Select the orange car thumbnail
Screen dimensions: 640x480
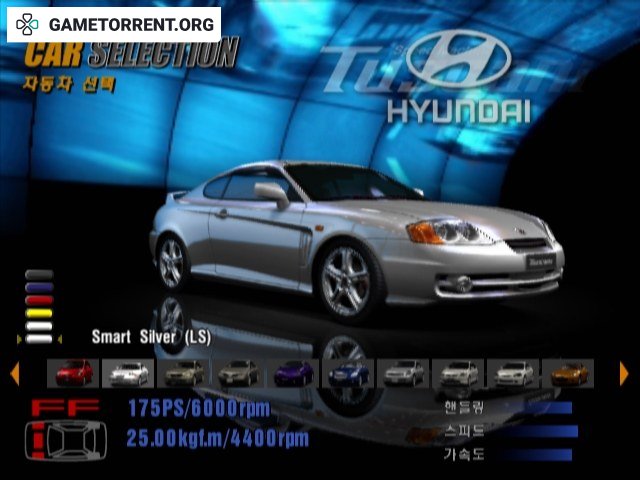pos(568,373)
